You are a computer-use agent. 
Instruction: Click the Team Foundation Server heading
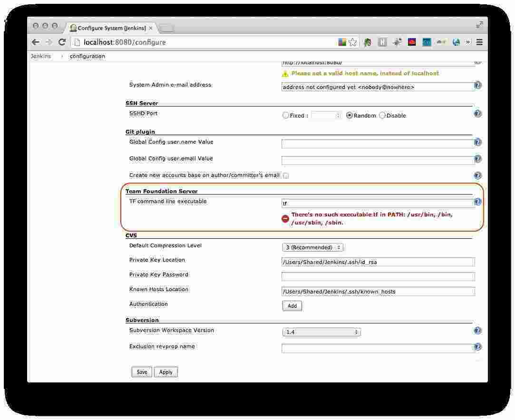161,191
